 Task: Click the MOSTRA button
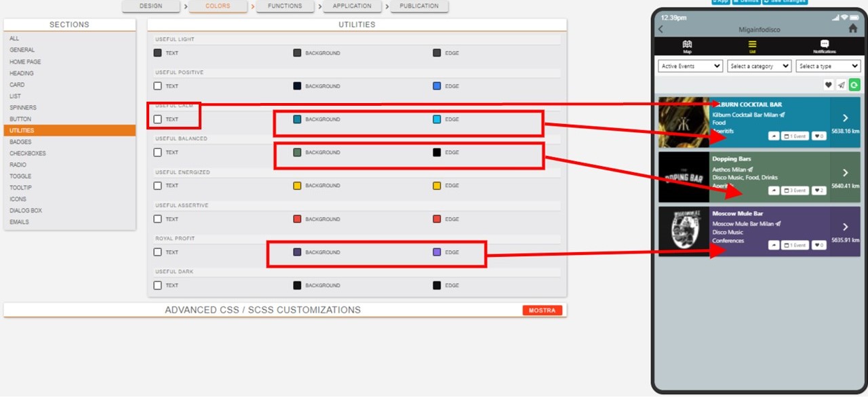click(542, 310)
